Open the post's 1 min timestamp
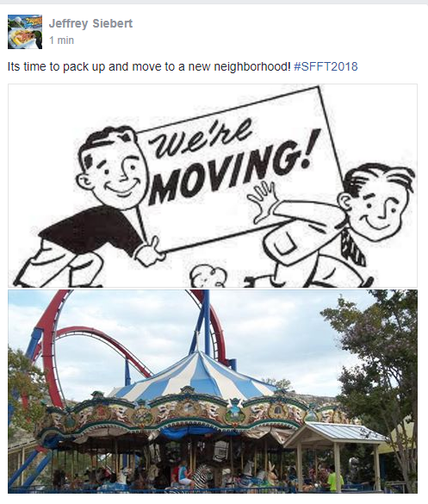 click(x=61, y=40)
